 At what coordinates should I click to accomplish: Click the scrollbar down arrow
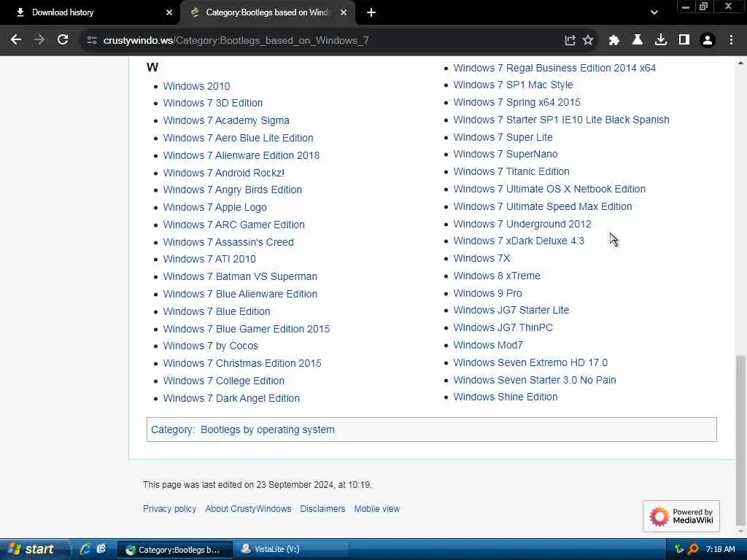740,532
